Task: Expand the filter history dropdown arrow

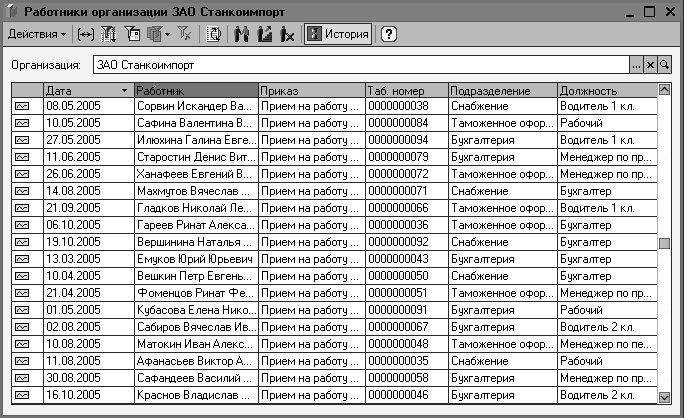Action: [x=168, y=34]
